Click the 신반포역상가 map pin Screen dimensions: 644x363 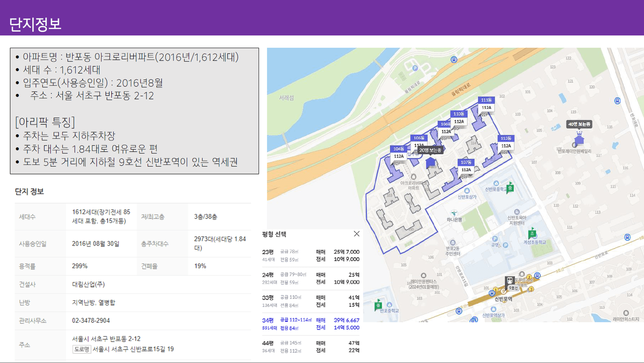click(493, 309)
